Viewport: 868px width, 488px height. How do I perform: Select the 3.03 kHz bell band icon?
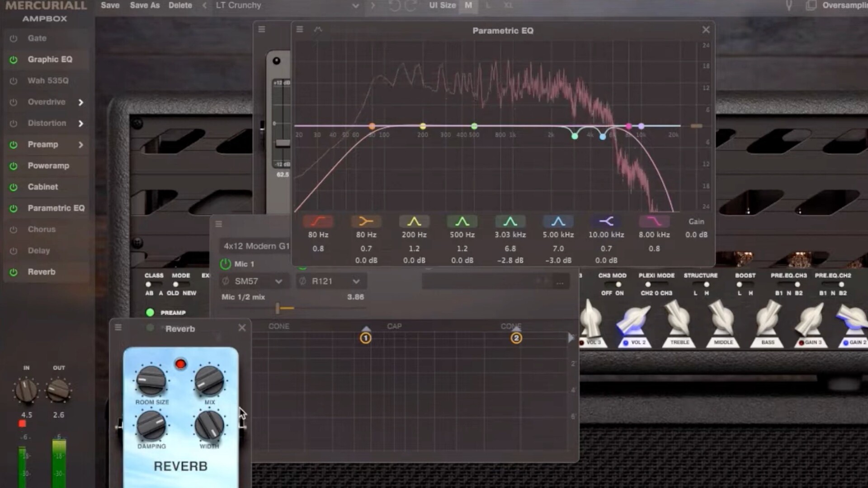tap(510, 221)
